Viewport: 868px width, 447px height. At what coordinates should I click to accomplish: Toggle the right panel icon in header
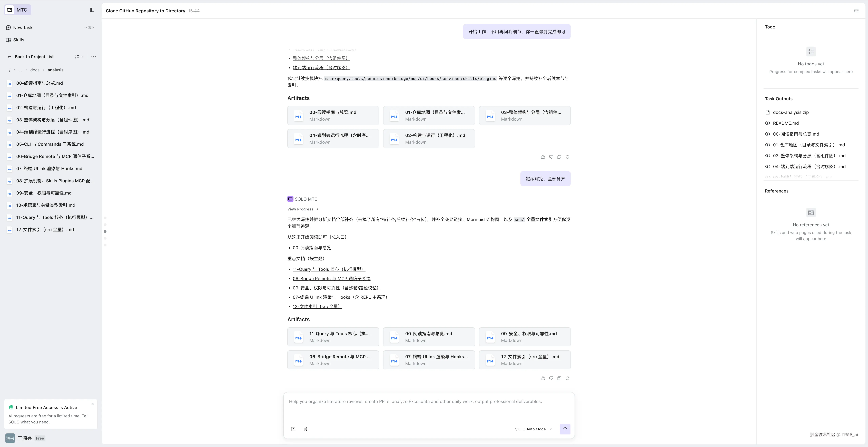tap(856, 11)
